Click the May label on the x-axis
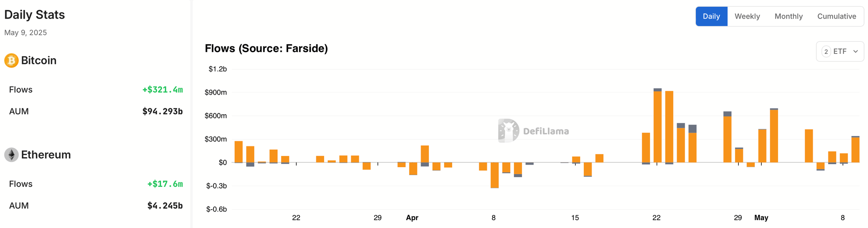Screen dimensions: 868x228 pyautogui.click(x=761, y=218)
